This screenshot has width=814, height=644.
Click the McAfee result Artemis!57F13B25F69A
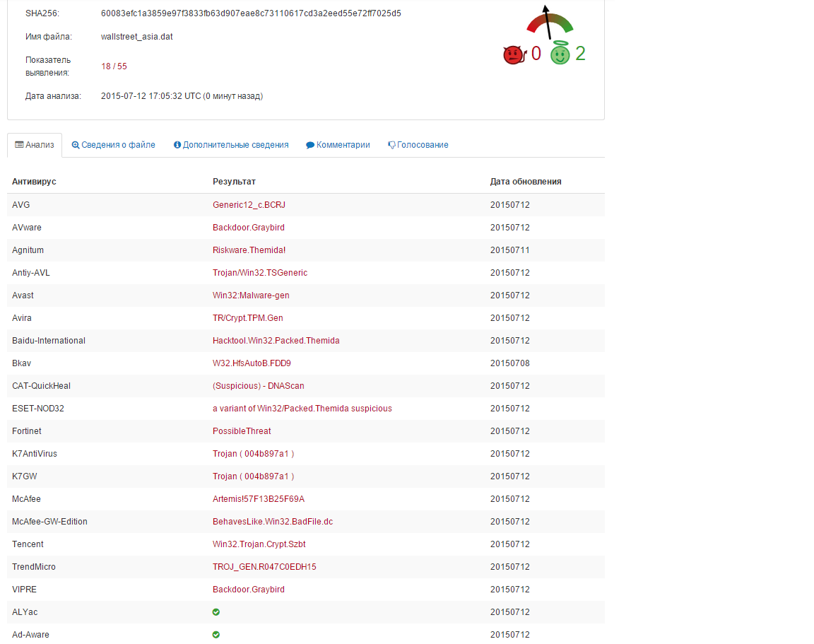click(x=259, y=499)
